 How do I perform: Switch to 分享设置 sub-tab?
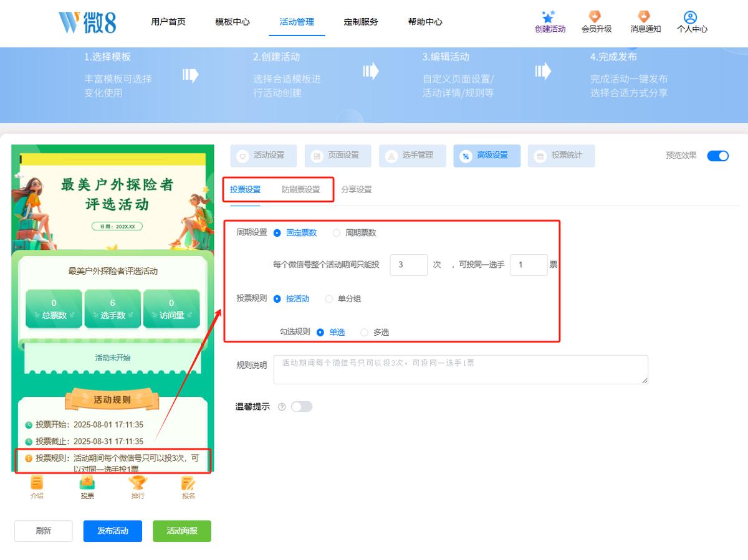357,190
